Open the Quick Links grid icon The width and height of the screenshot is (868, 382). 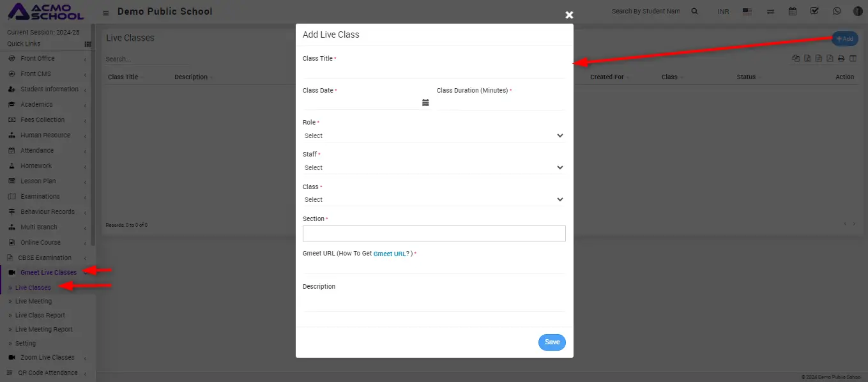click(88, 44)
